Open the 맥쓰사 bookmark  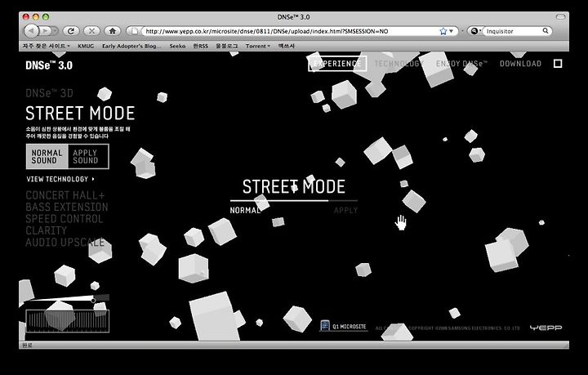(x=286, y=46)
